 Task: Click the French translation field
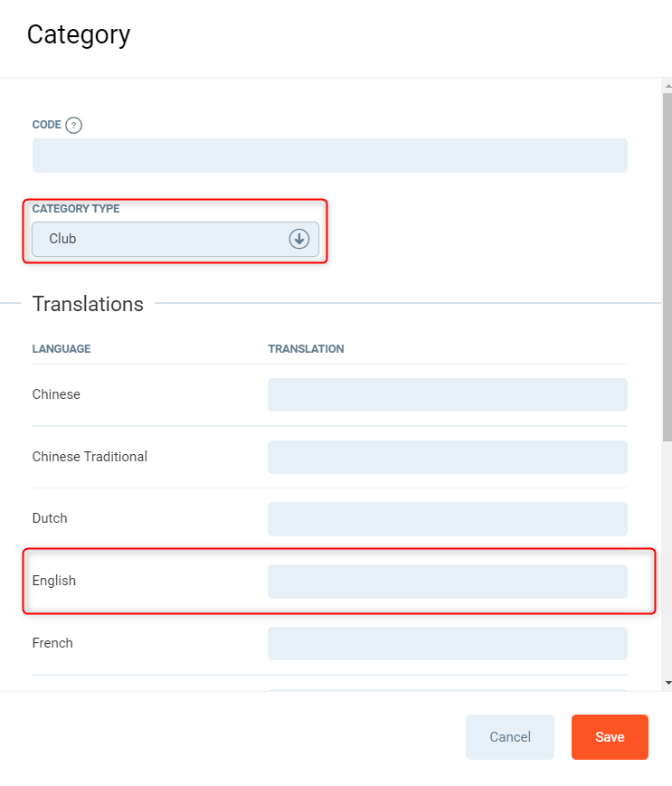tap(447, 643)
